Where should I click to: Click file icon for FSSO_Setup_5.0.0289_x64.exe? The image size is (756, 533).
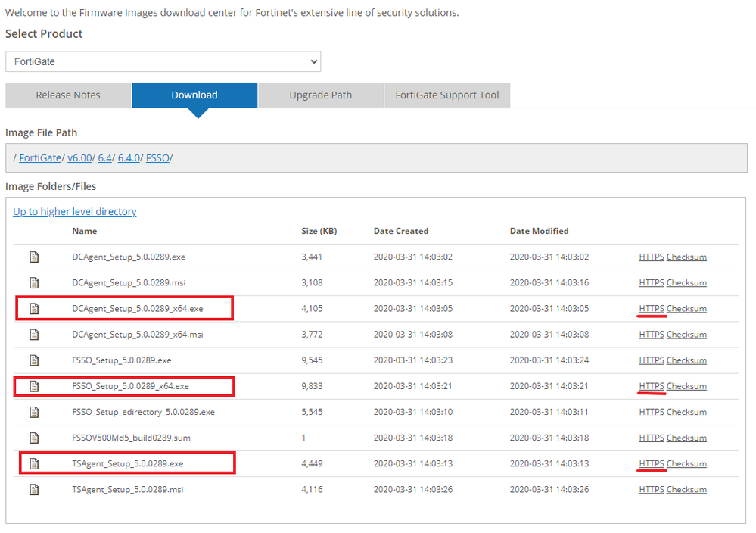(x=34, y=386)
